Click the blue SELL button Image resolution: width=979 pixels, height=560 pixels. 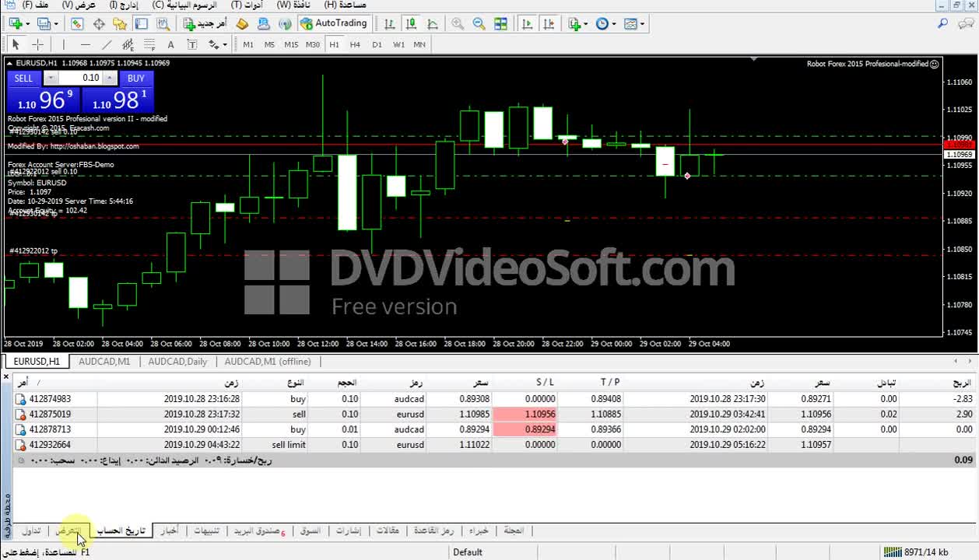[23, 78]
